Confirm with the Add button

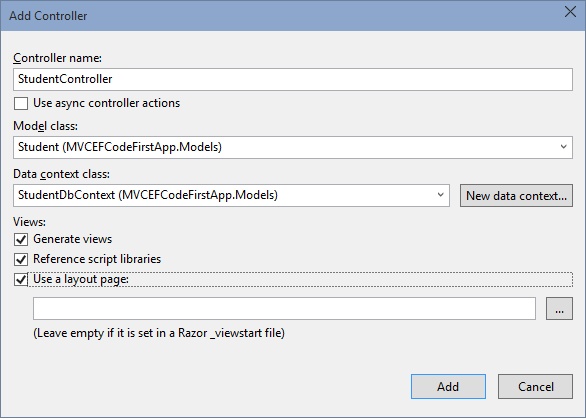coord(448,386)
